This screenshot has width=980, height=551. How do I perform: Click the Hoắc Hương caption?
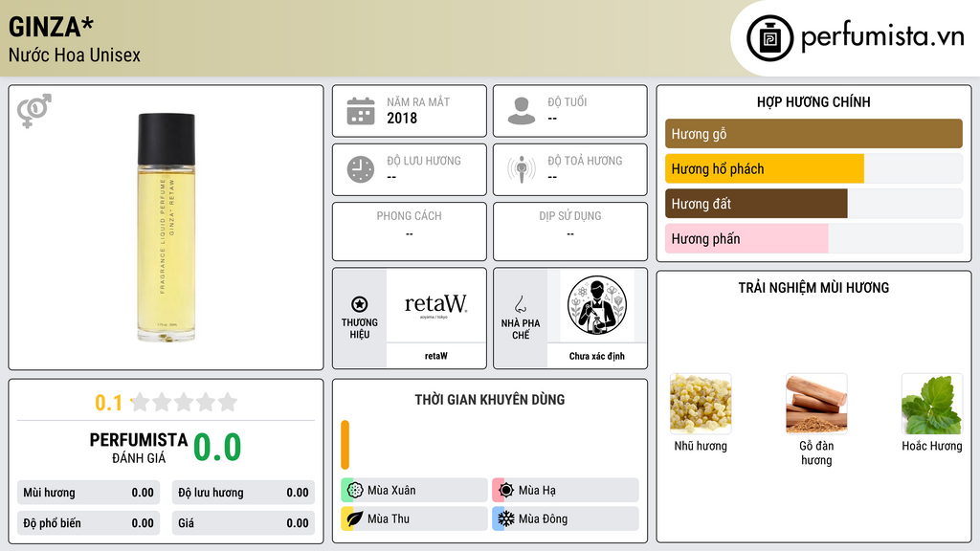point(932,446)
